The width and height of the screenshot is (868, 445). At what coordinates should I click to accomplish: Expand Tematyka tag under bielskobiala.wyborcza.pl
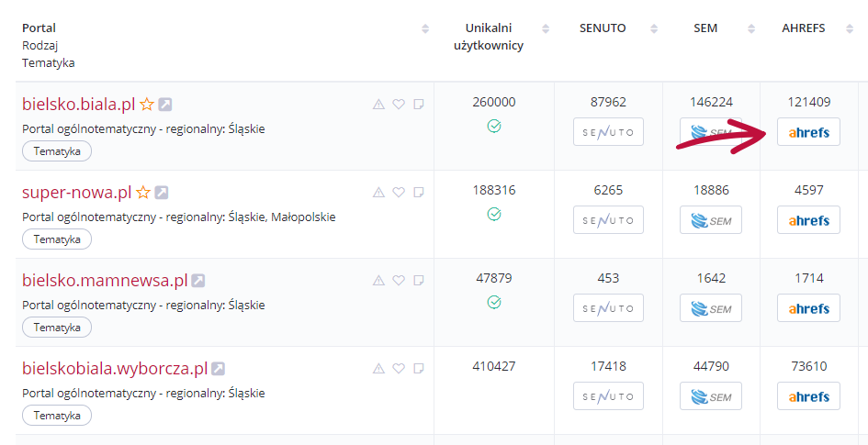click(x=57, y=416)
